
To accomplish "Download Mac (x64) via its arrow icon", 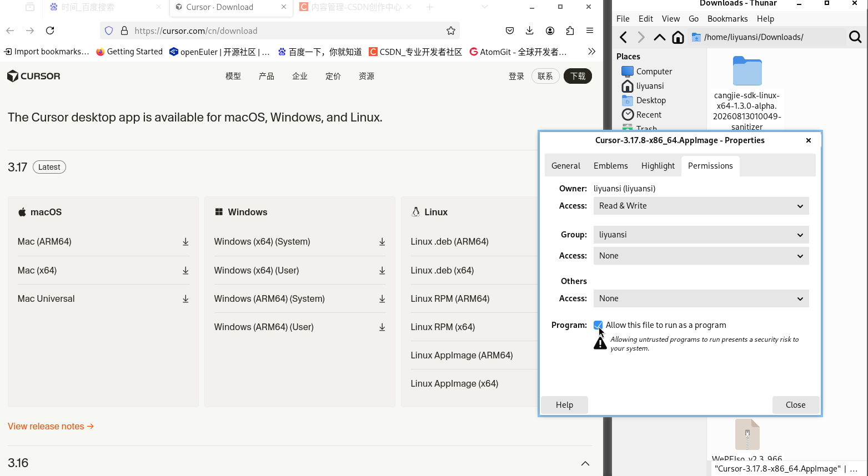I will click(185, 271).
